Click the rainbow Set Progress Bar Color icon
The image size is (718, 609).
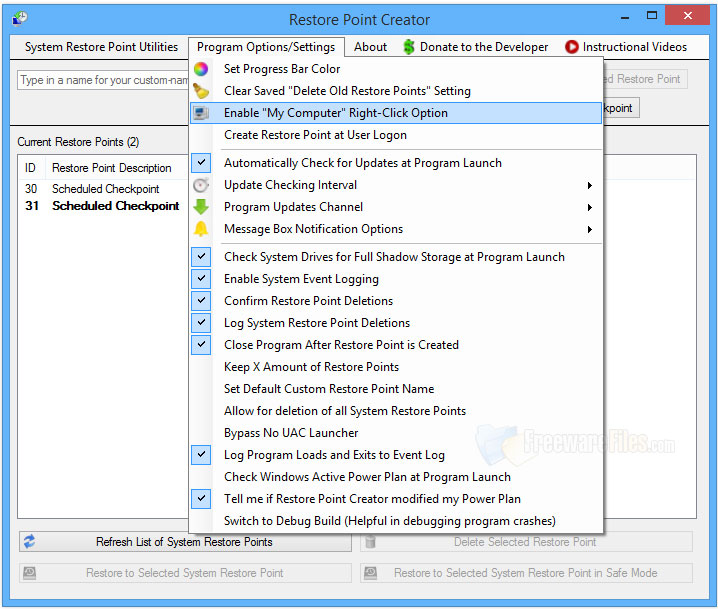click(x=201, y=69)
